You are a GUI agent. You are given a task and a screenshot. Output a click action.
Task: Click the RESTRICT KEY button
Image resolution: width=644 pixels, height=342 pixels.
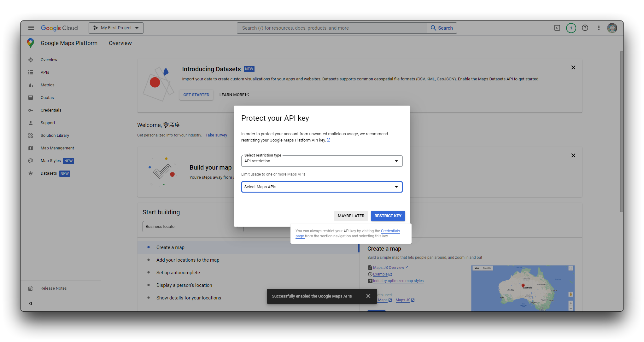388,216
